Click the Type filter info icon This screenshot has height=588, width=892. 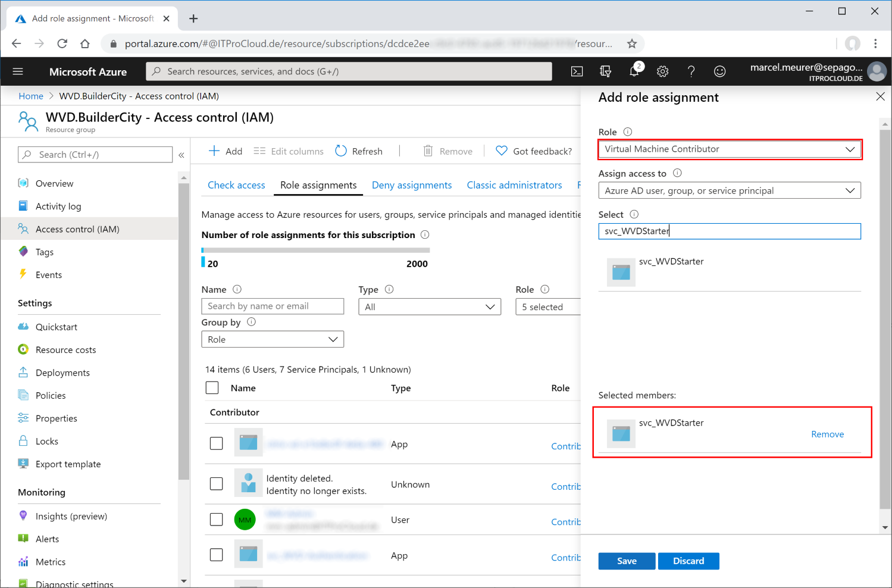(389, 289)
